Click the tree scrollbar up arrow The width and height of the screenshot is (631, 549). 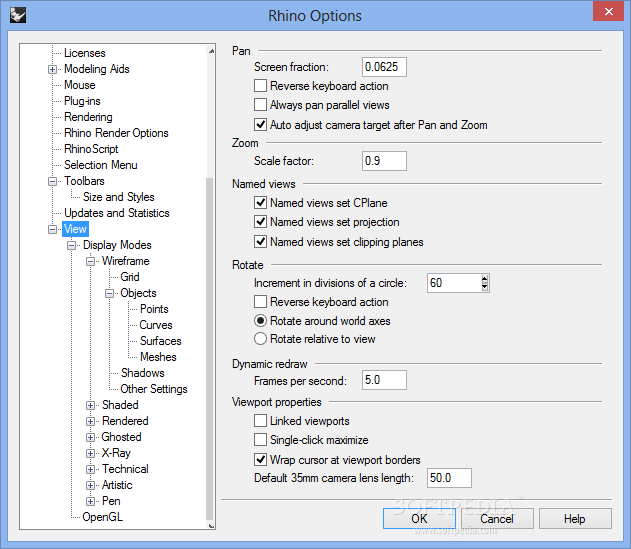tap(211, 51)
